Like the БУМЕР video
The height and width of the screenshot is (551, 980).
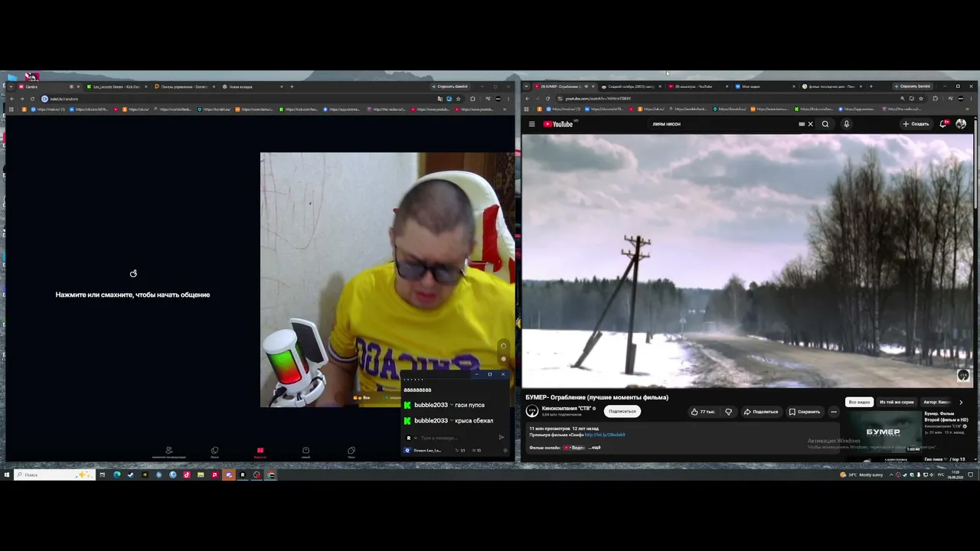click(702, 412)
